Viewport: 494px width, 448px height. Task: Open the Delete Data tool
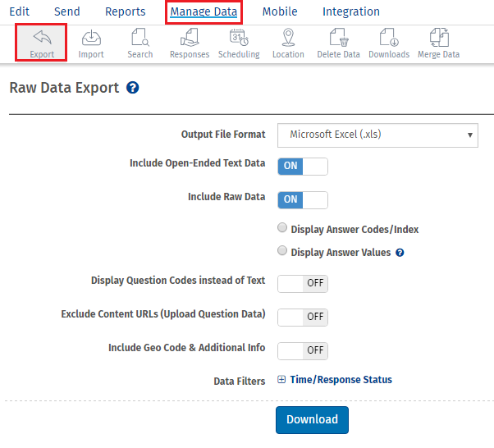(x=338, y=43)
